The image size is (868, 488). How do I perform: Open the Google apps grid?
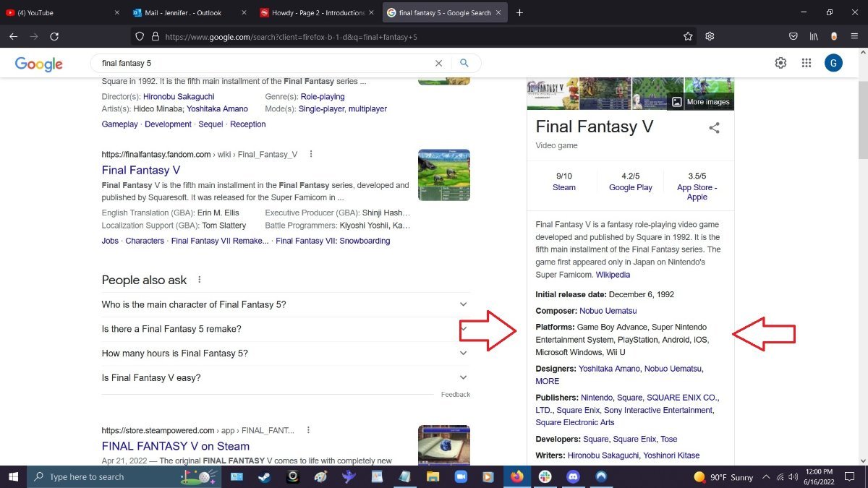(807, 63)
